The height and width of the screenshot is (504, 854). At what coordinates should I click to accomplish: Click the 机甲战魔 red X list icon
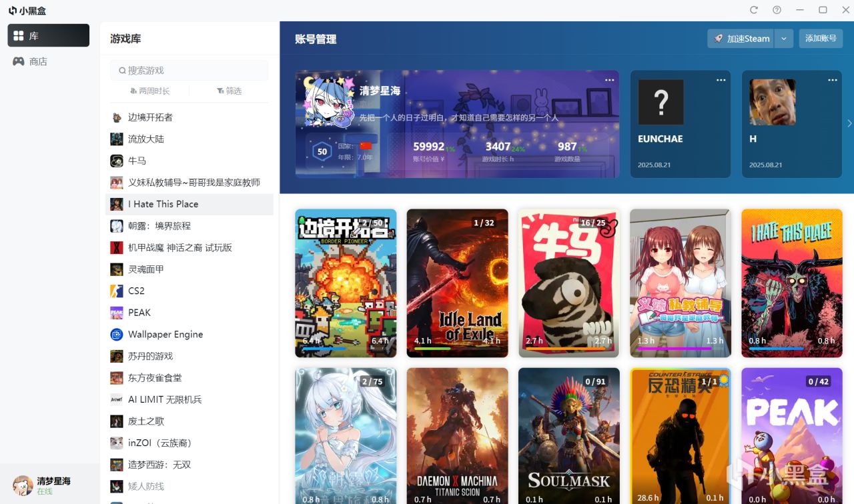[x=117, y=247]
